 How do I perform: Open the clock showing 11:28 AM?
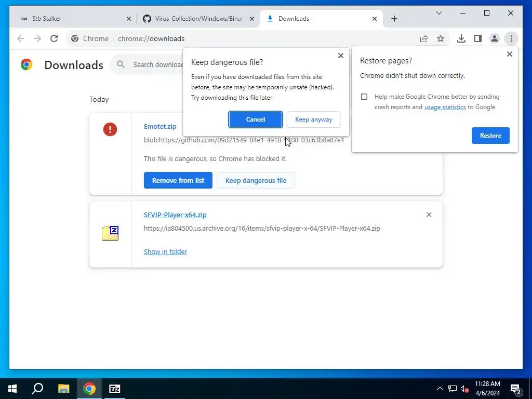(487, 389)
